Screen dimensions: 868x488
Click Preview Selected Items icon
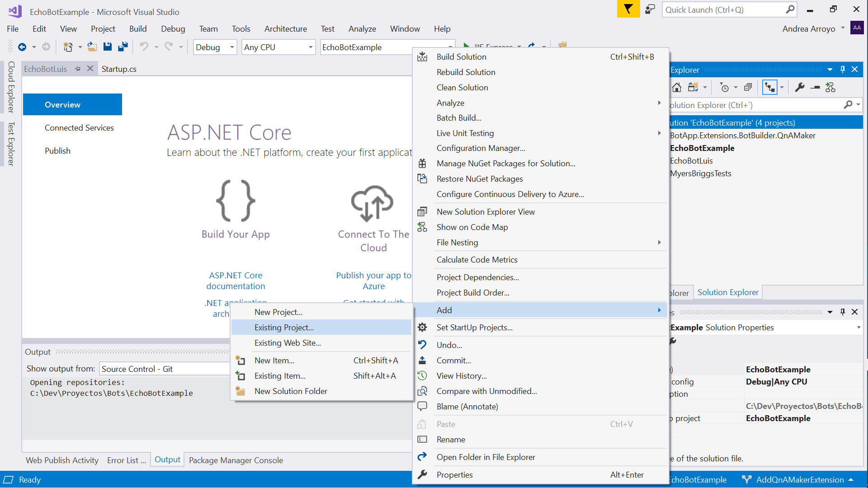815,88
